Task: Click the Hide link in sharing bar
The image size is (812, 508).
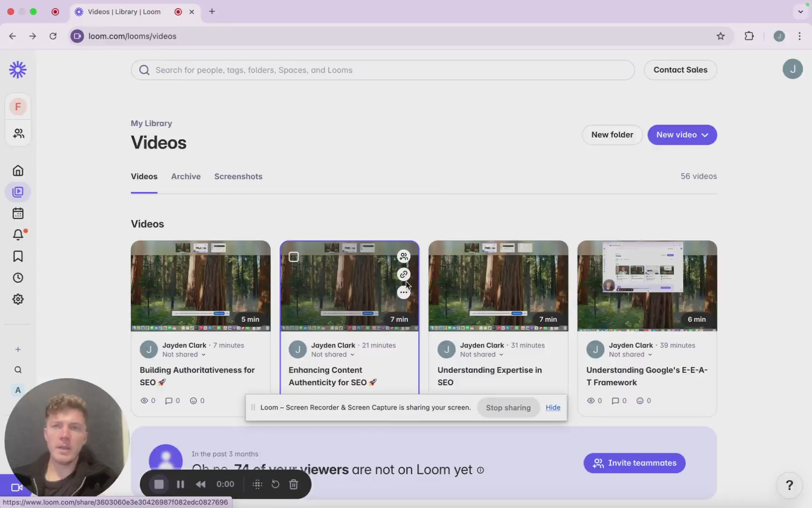Action: tap(553, 407)
